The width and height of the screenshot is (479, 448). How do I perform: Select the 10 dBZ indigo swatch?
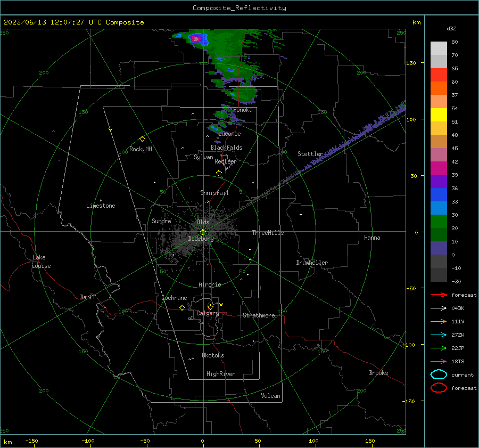pos(439,248)
